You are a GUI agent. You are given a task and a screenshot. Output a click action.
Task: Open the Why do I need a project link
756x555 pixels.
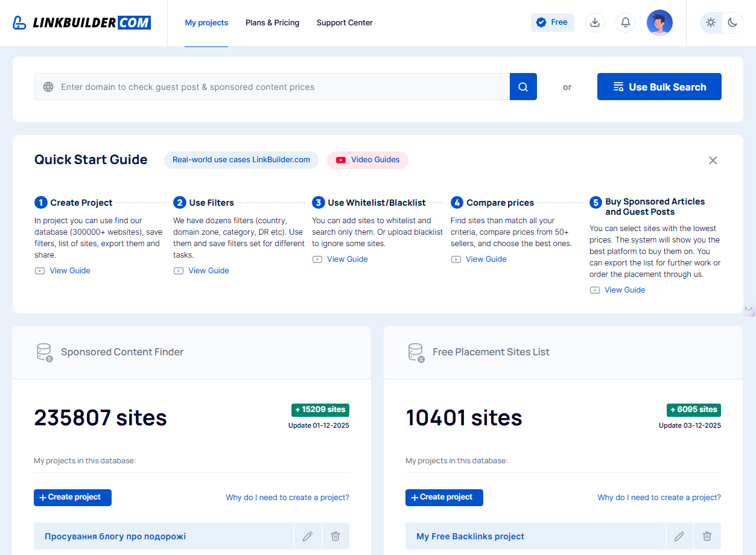click(287, 497)
